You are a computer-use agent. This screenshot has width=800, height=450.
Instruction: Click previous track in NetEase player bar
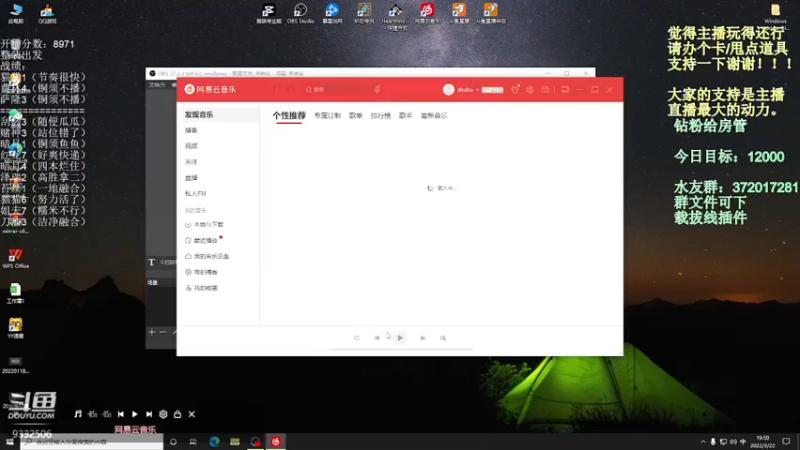coord(377,338)
